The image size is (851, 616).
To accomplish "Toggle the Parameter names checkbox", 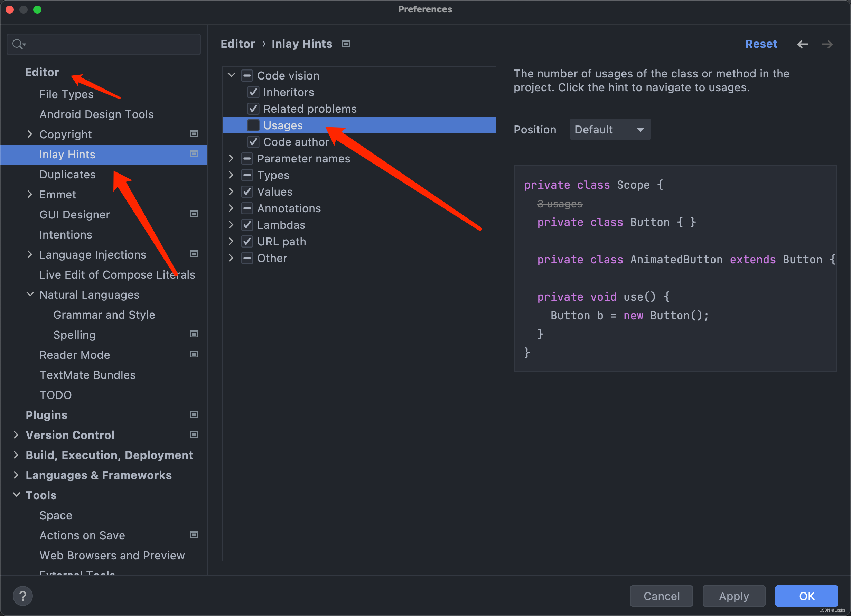I will click(x=247, y=158).
